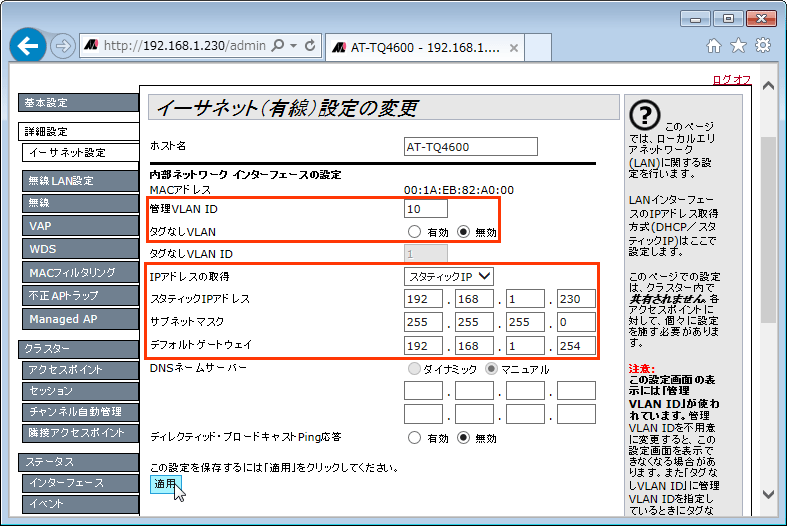
Task: Click the browser forward arrow button
Action: tap(63, 46)
